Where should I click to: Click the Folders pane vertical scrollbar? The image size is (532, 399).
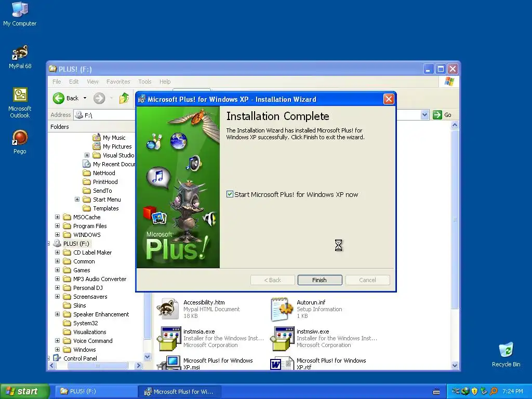147,315
